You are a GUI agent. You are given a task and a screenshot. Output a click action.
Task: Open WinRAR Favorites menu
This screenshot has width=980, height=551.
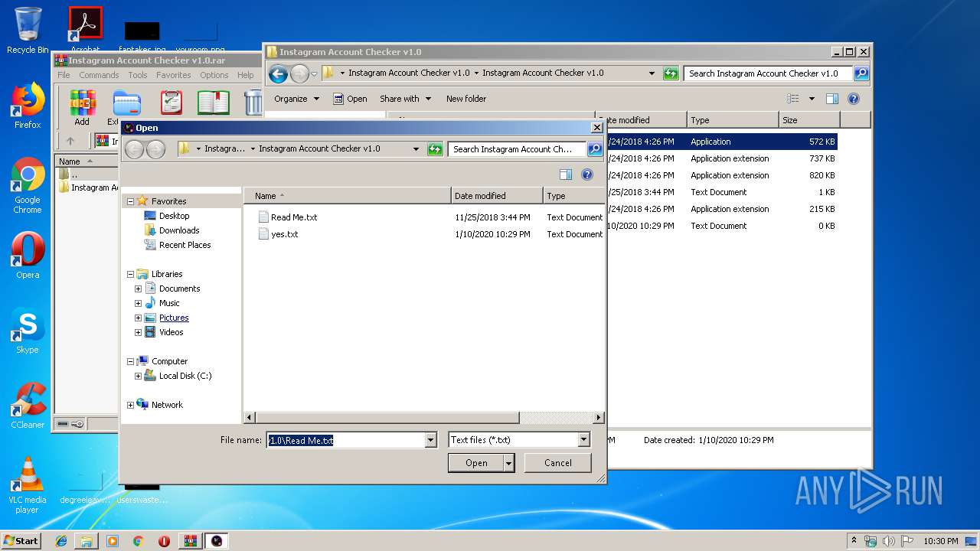174,75
